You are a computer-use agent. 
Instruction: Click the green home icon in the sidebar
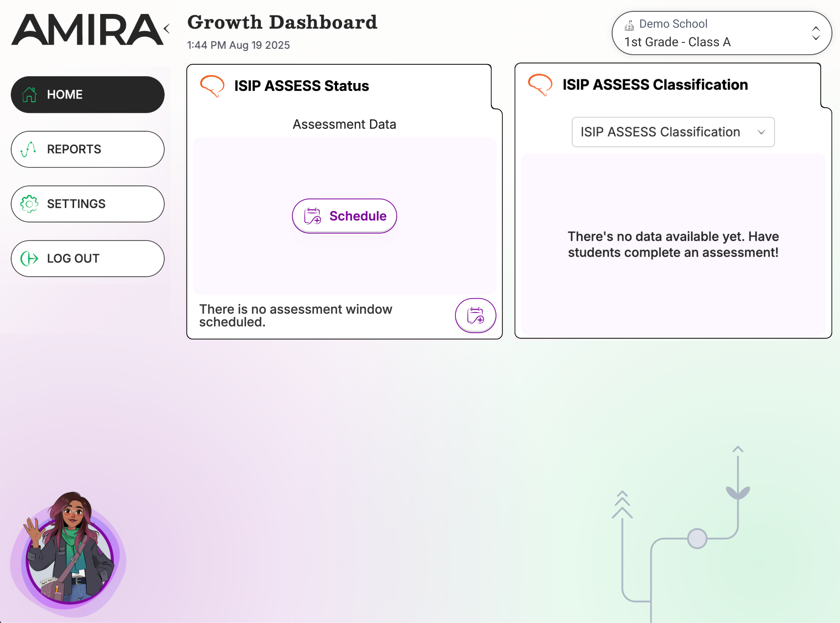(29, 95)
